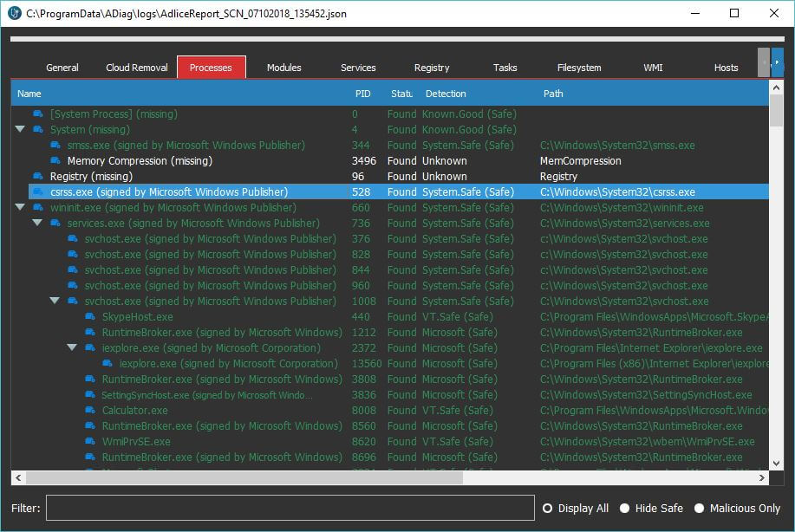Click the process icon beside csrss.exe
This screenshot has height=532, width=795.
pyautogui.click(x=38, y=192)
